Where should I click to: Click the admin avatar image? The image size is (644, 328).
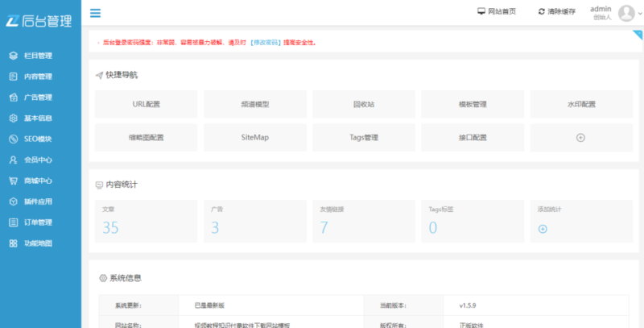626,13
